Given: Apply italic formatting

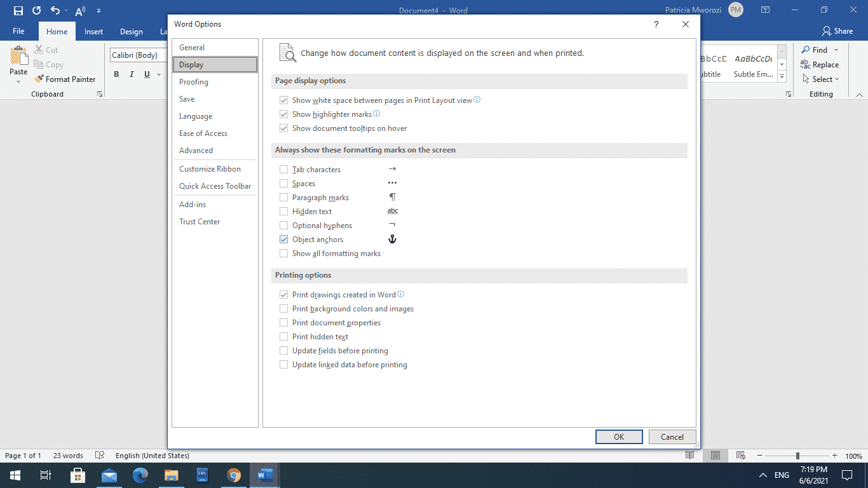Looking at the screenshot, I should (131, 74).
